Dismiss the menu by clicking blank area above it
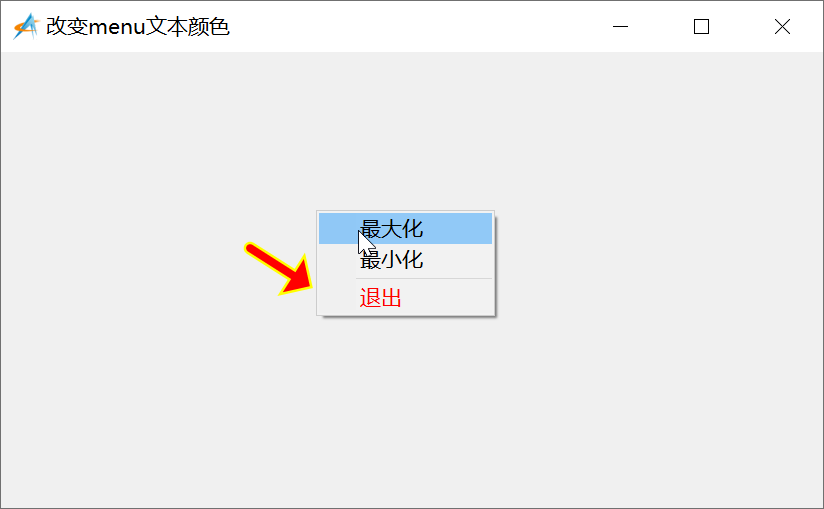 pos(405,131)
